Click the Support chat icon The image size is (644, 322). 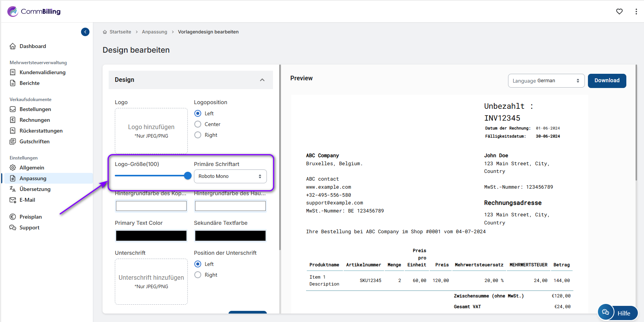coord(13,227)
